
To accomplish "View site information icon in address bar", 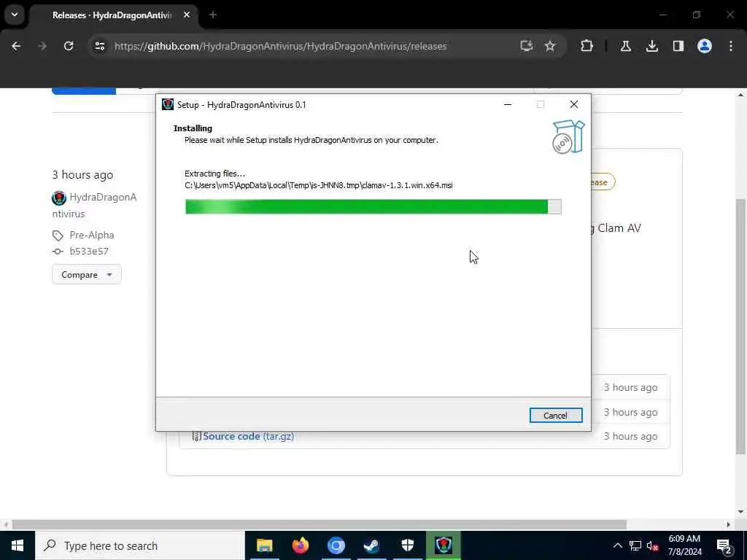I will click(99, 46).
